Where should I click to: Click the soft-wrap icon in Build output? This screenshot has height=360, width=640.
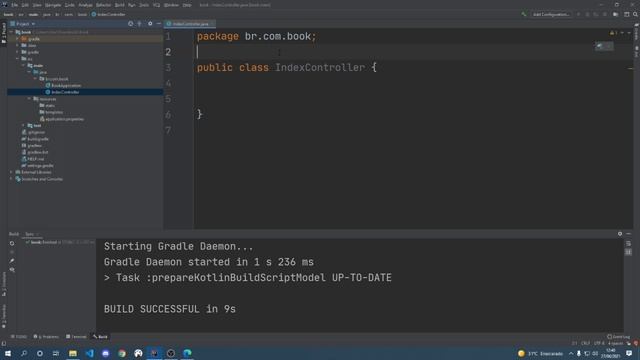(628, 244)
